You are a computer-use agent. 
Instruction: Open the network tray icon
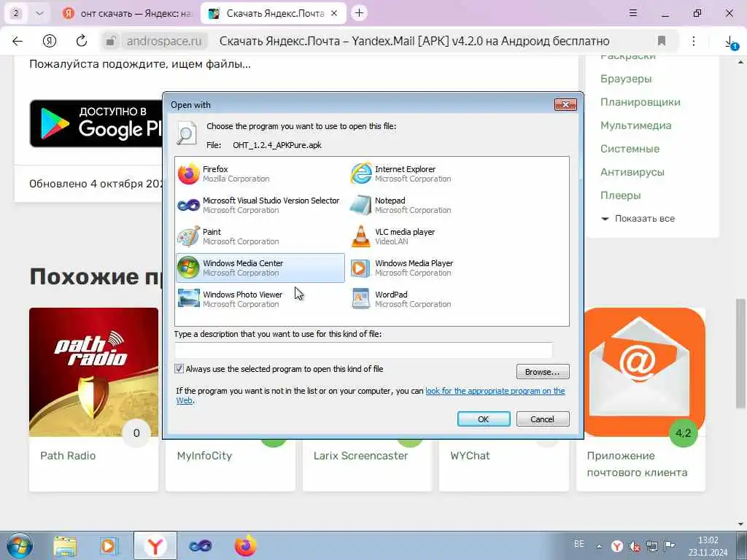coord(652,546)
